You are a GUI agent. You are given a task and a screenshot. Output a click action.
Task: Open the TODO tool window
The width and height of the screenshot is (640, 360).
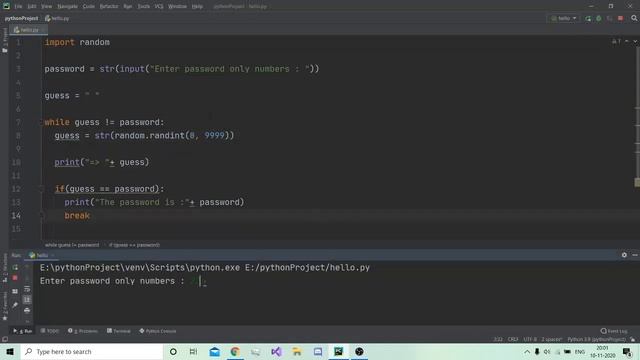50,331
